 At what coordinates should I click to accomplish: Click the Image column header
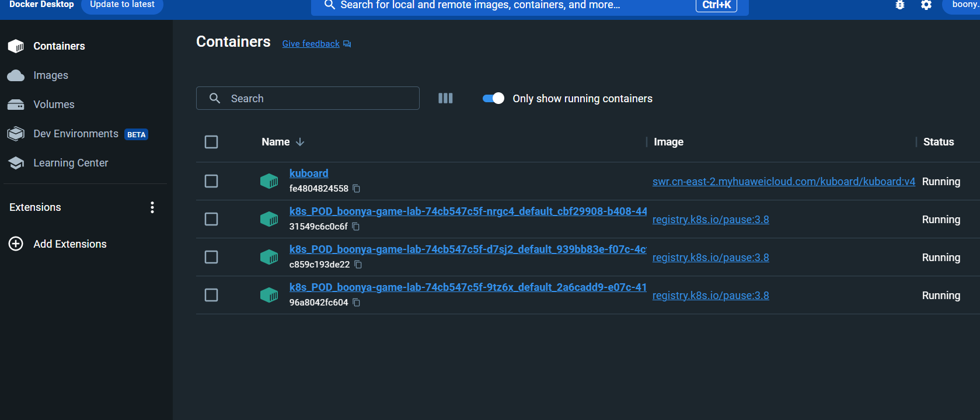[668, 142]
